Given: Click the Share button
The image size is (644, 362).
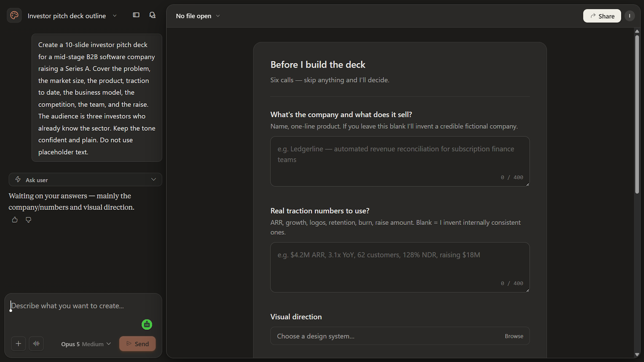Looking at the screenshot, I should tap(602, 16).
